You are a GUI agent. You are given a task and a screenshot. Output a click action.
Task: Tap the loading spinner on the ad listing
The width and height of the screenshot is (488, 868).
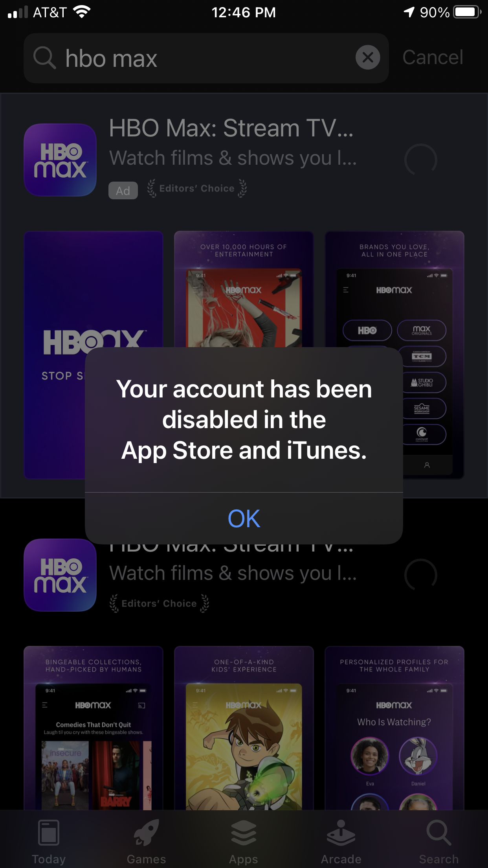pos(421,160)
